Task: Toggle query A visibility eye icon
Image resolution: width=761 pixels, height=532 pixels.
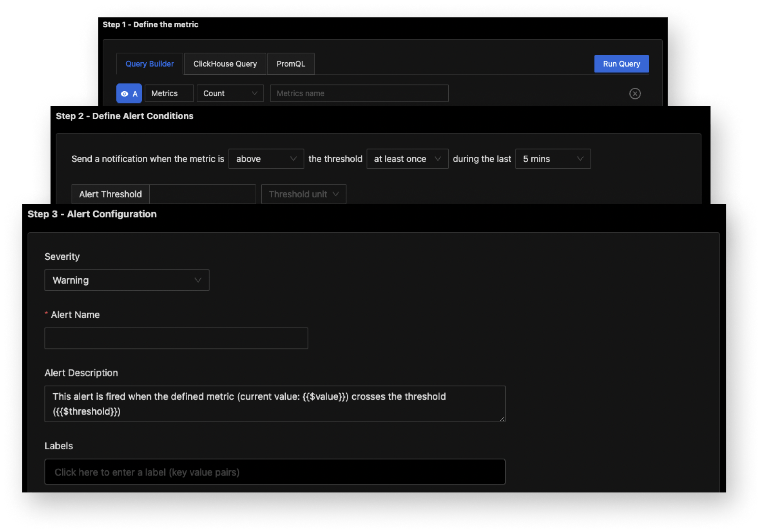Action: [125, 94]
